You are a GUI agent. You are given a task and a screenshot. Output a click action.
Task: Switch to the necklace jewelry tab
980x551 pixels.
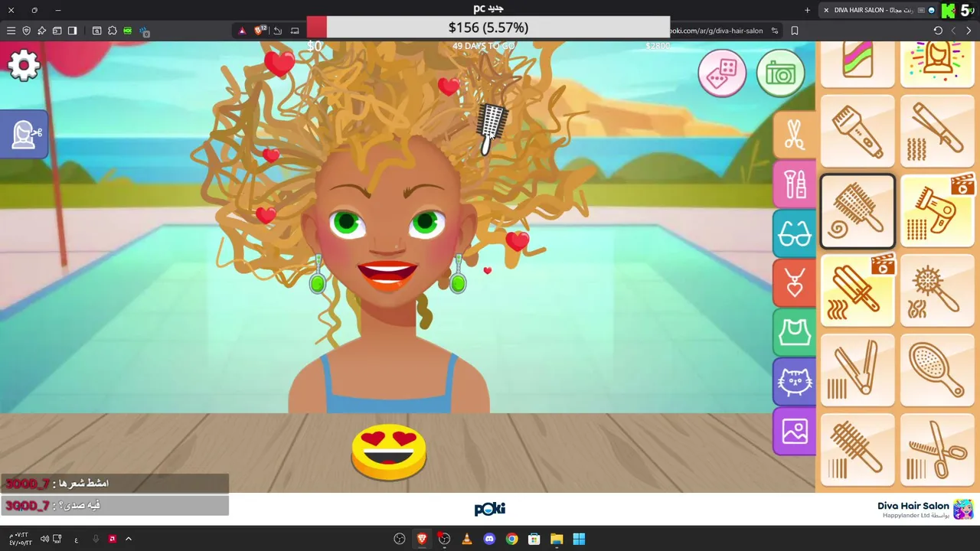click(795, 283)
